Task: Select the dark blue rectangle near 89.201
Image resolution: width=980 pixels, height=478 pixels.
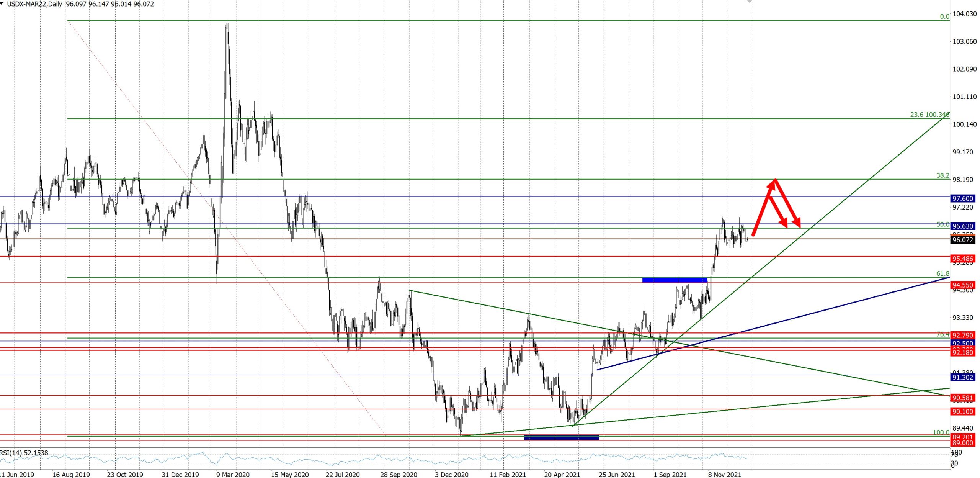Action: pyautogui.click(x=561, y=437)
